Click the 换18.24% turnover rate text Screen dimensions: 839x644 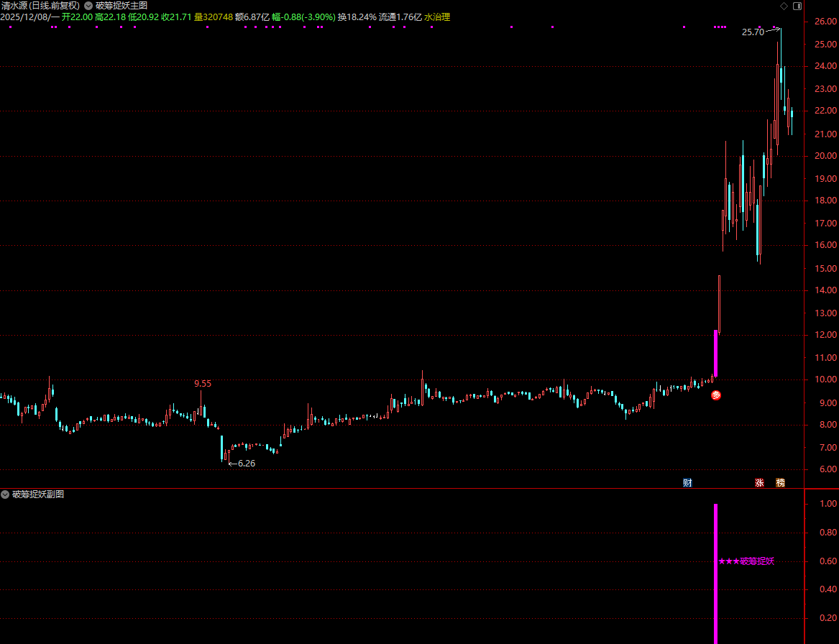(357, 17)
